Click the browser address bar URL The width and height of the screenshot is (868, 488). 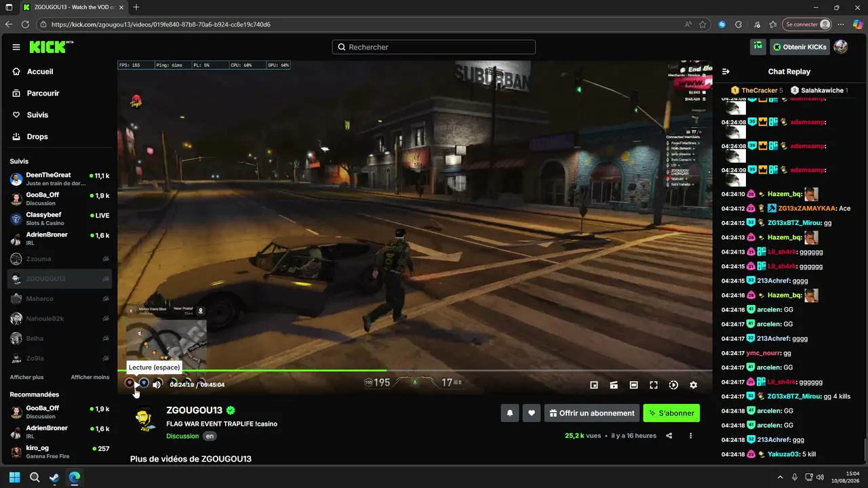tap(161, 24)
